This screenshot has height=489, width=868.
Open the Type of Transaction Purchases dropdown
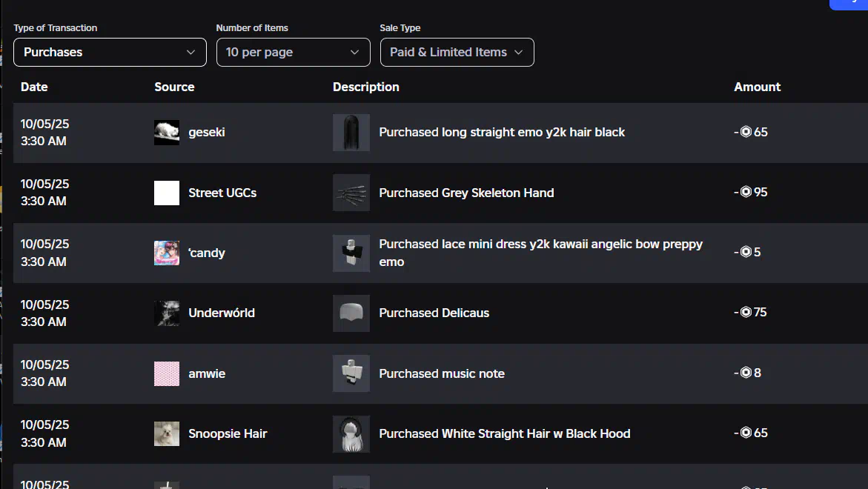(110, 53)
